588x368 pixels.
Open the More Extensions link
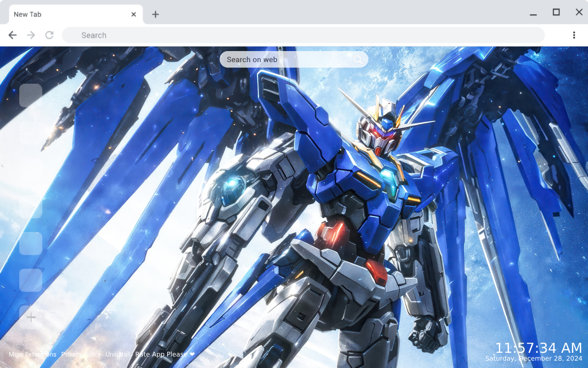(x=33, y=354)
